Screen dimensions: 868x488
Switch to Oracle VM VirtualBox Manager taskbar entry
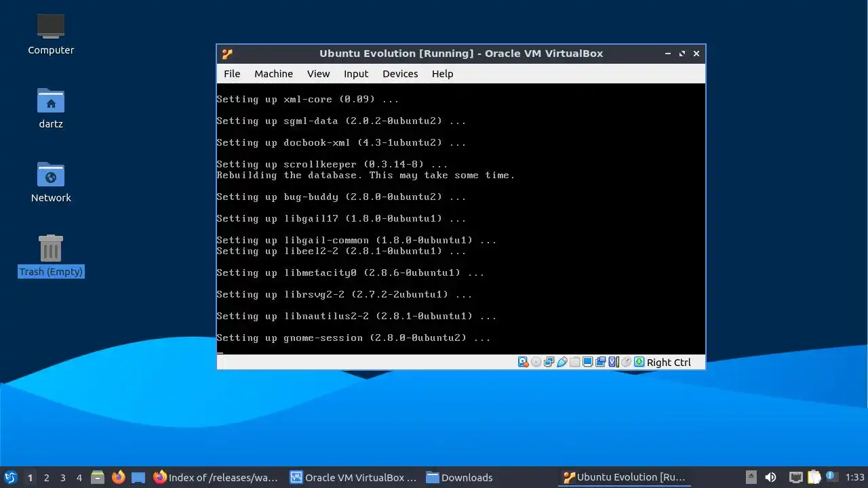point(353,477)
